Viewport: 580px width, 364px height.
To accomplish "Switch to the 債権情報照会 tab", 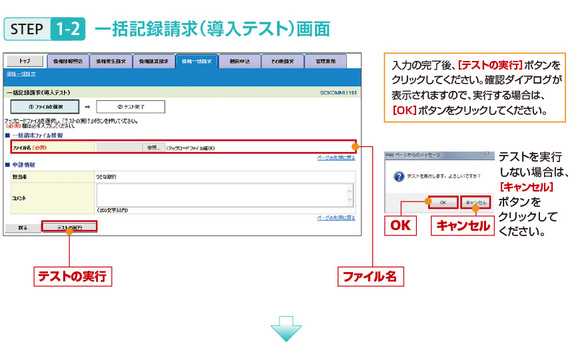I will (68, 61).
